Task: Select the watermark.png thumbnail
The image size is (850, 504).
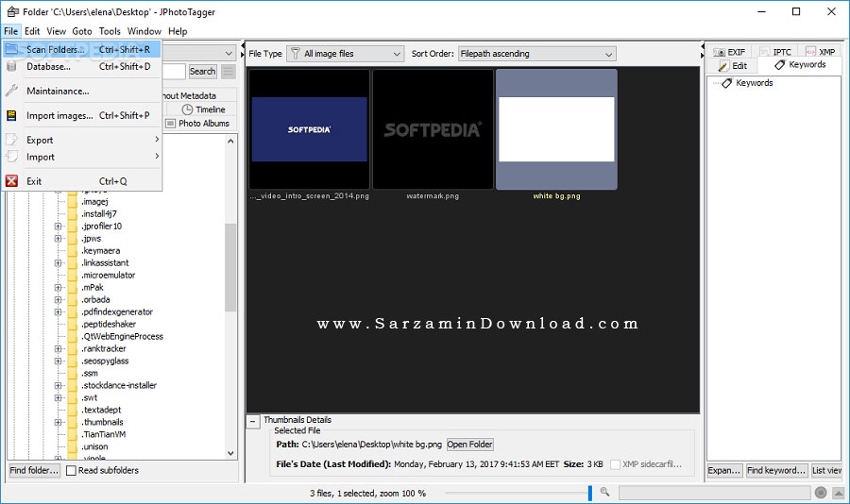Action: click(433, 129)
